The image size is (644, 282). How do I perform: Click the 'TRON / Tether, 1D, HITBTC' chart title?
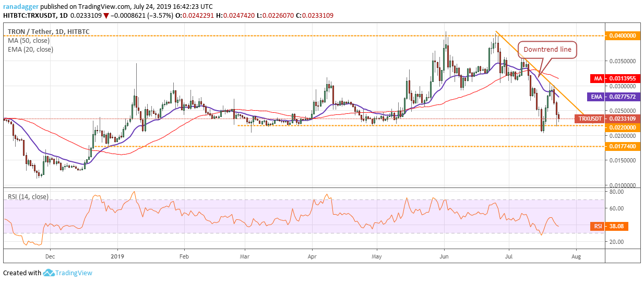click(49, 32)
